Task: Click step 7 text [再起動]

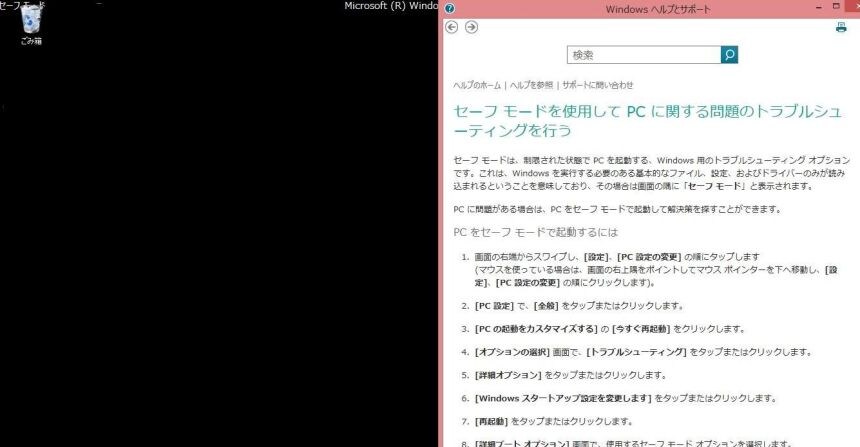Action: pyautogui.click(x=491, y=421)
